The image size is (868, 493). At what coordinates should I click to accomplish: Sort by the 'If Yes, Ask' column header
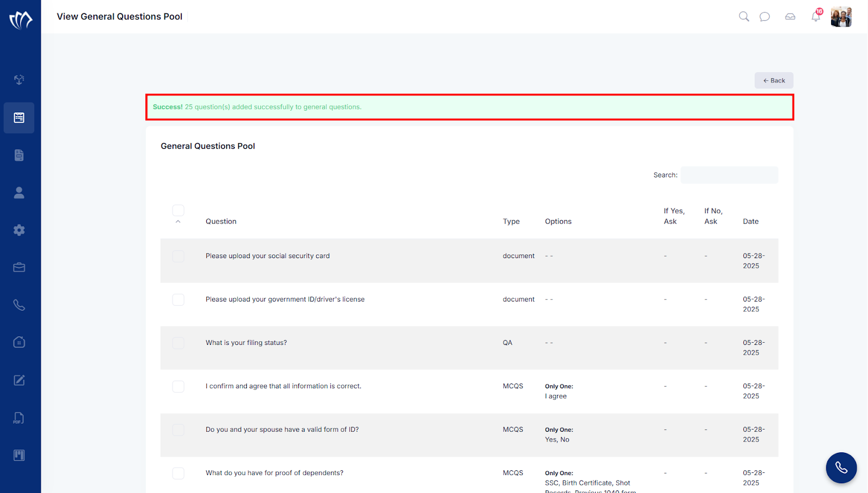pos(674,216)
